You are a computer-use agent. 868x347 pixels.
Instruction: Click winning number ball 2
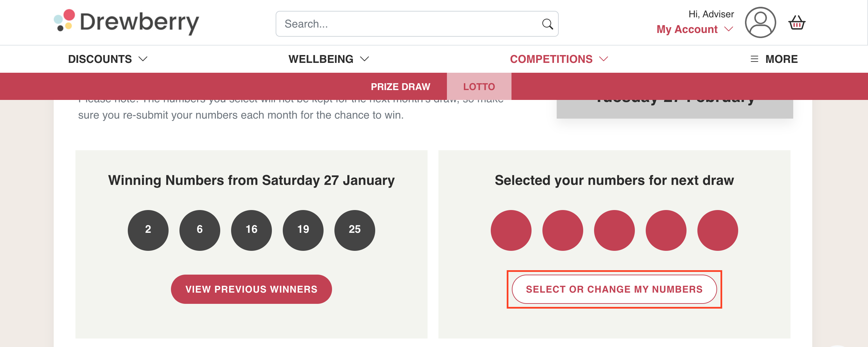tap(148, 230)
